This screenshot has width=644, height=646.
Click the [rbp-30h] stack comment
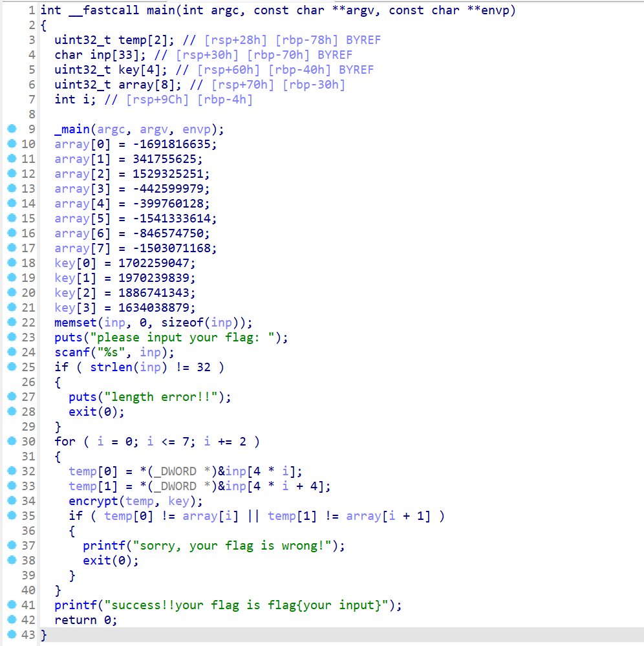click(x=314, y=85)
